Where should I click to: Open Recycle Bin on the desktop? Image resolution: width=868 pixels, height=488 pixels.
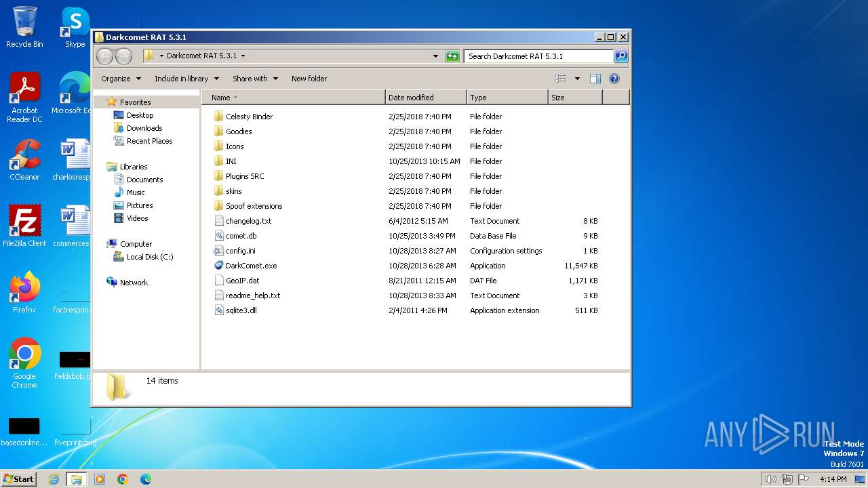click(24, 27)
